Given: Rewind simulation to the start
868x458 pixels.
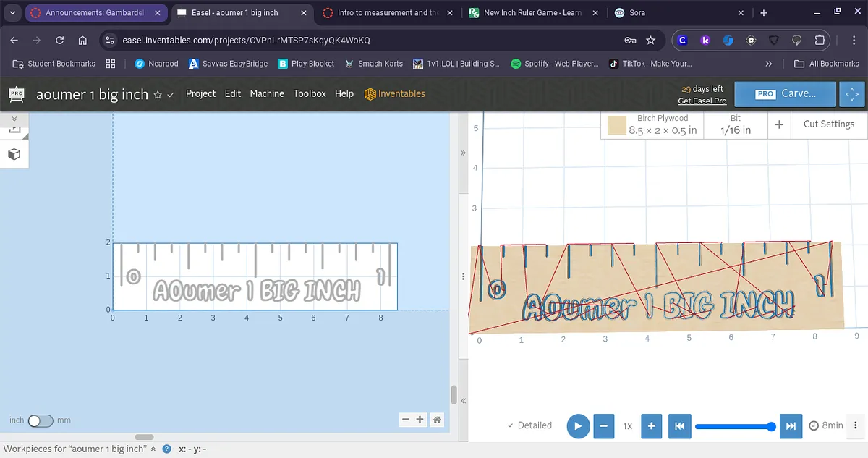Looking at the screenshot, I should [679, 426].
